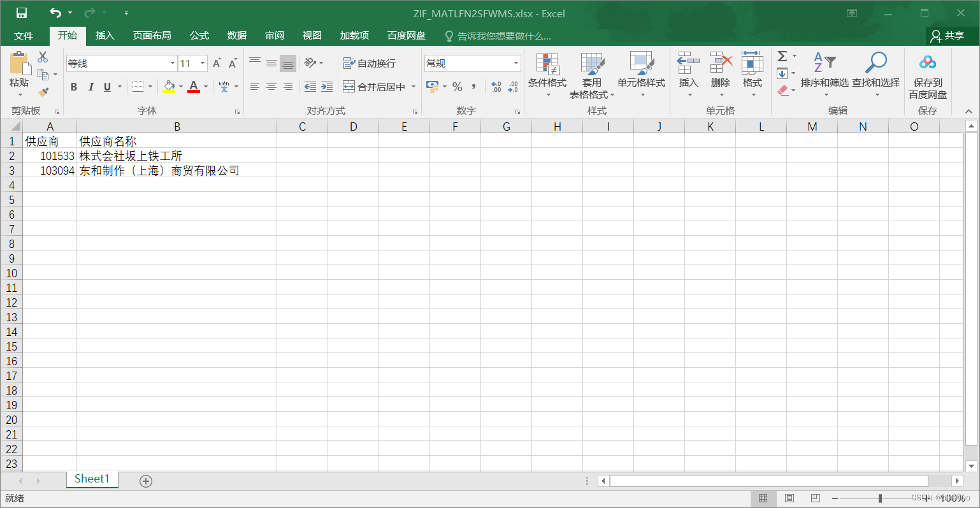
Task: Switch to the Insert (插入) ribbon tab
Action: coord(105,36)
